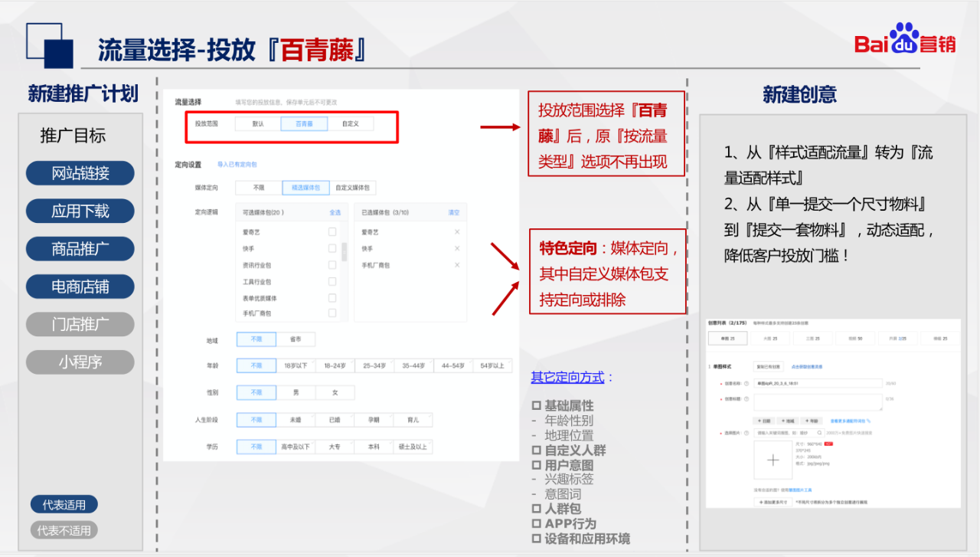Select 育儿 under 人生阶段
980x557 pixels.
[x=413, y=420]
